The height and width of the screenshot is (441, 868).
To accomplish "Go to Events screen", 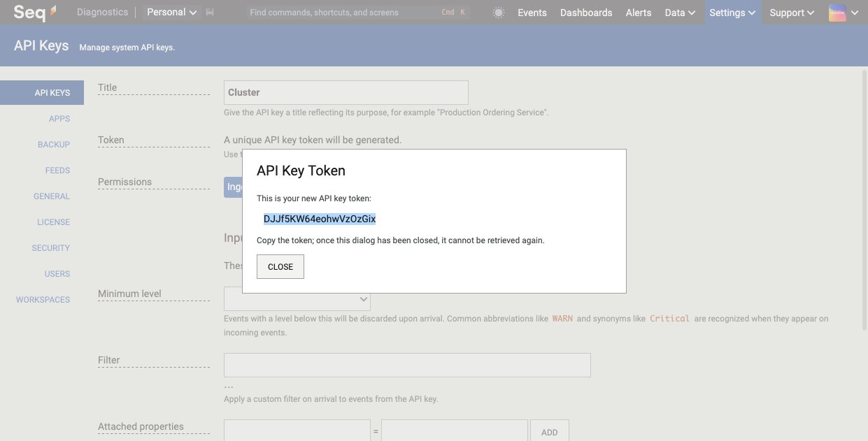I will [x=532, y=13].
